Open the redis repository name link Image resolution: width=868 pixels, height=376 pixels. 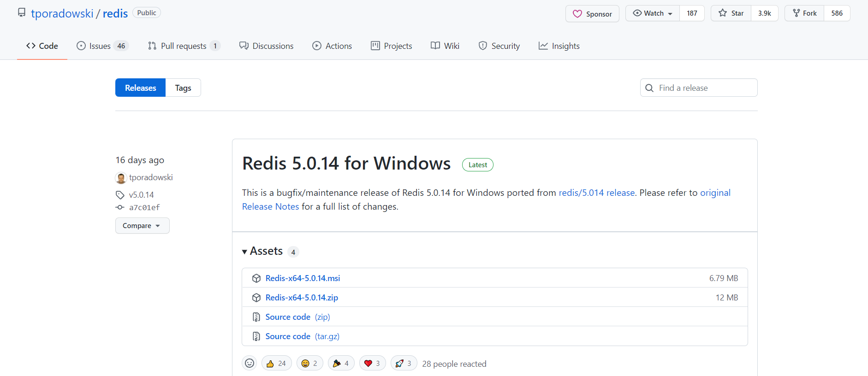[x=115, y=13]
